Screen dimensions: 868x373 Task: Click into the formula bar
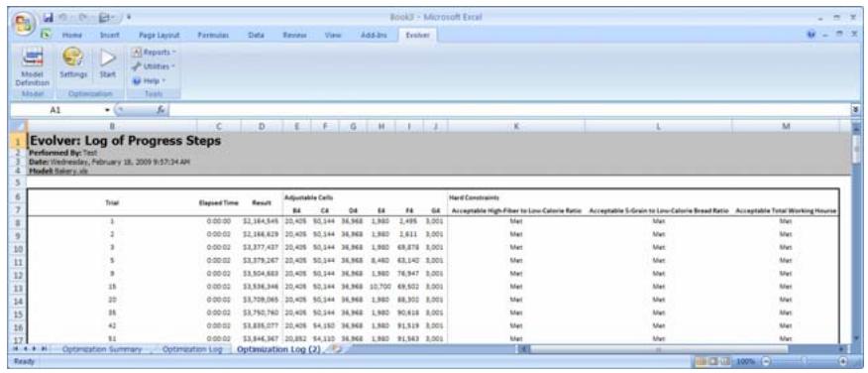click(x=509, y=110)
